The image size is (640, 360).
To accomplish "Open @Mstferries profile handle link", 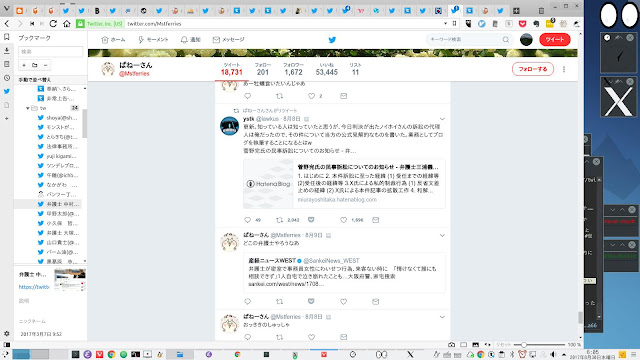I will pyautogui.click(x=134, y=74).
